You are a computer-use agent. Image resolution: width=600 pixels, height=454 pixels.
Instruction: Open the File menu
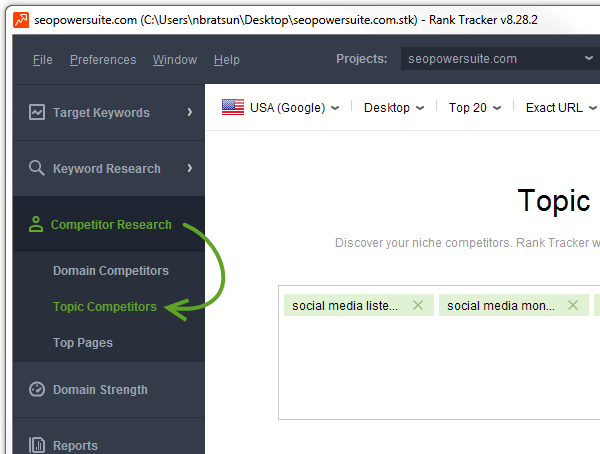coord(42,60)
